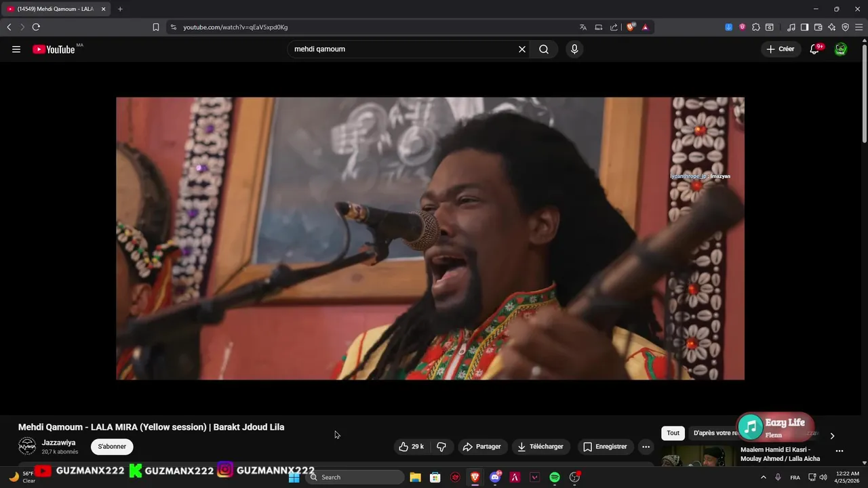Select the D'après votre recherche chip
868x488 pixels.
pos(712,433)
